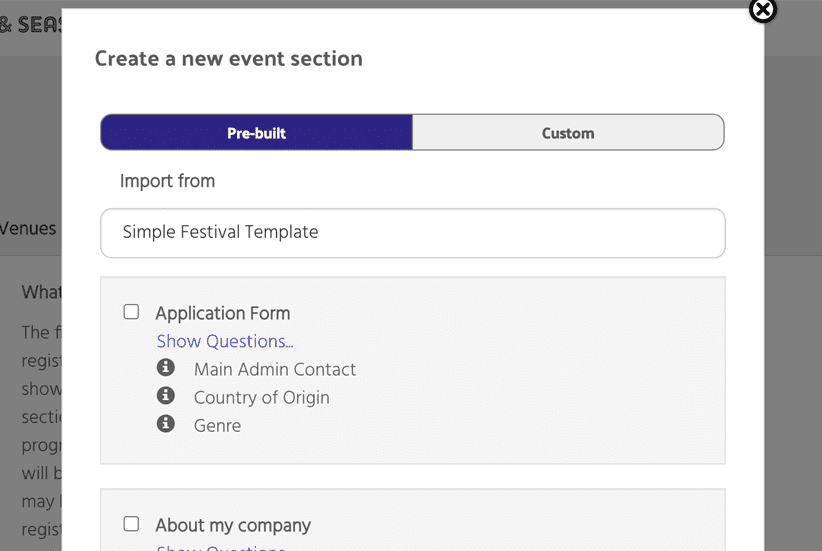Screen dimensions: 822x551
Task: Click Show Questions under Application Form
Action: 225,341
